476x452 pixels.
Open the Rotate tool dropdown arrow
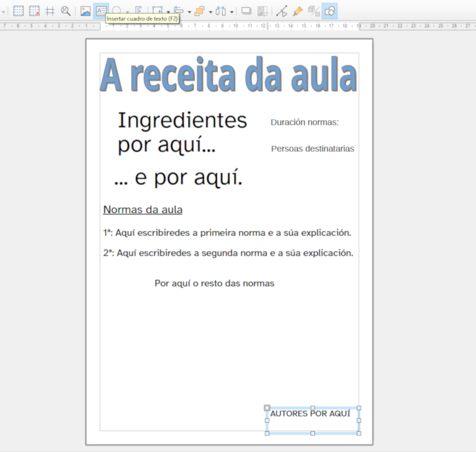tap(167, 10)
